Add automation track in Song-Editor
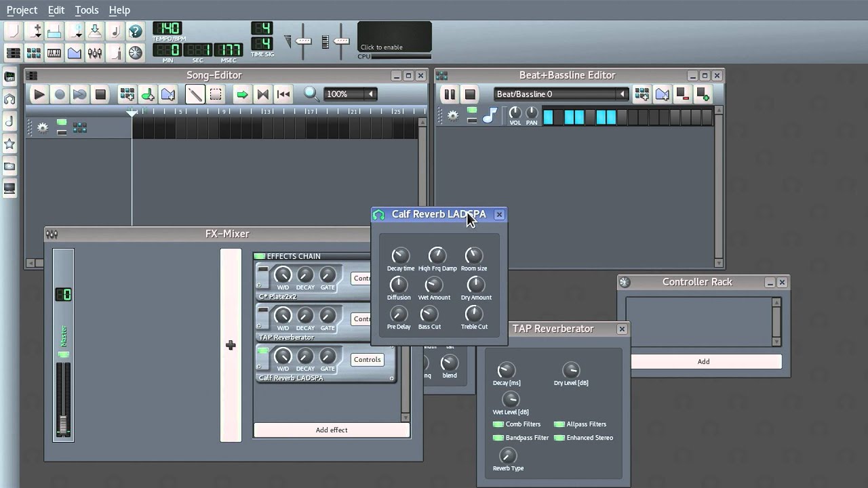The width and height of the screenshot is (868, 488). [167, 94]
